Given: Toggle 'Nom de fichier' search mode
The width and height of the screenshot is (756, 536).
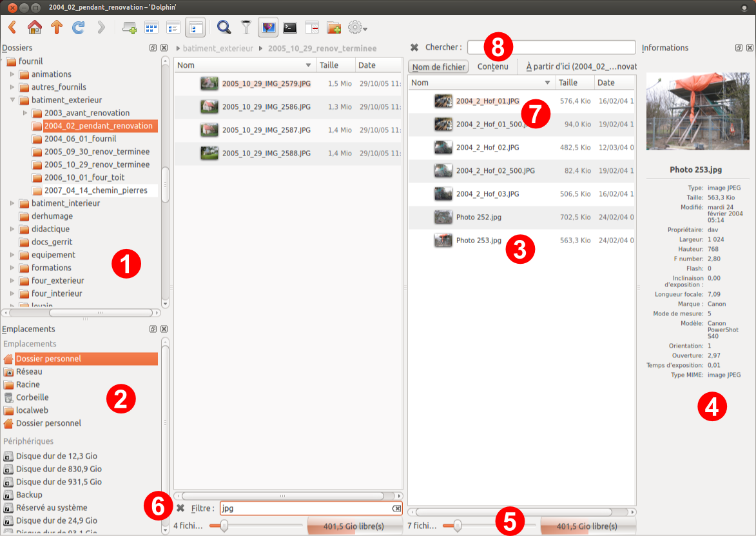Looking at the screenshot, I should (438, 67).
